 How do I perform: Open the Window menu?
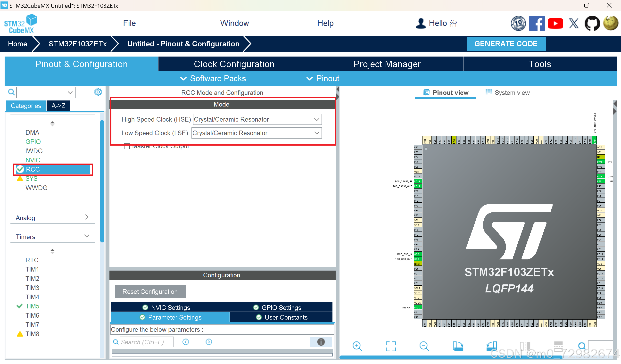click(x=234, y=23)
